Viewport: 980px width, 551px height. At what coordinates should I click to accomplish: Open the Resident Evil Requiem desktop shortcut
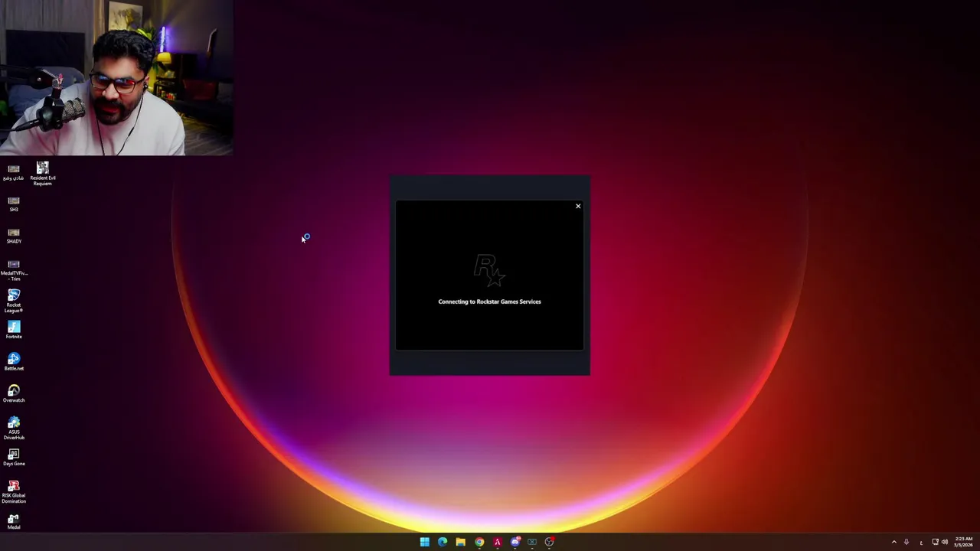click(x=43, y=174)
